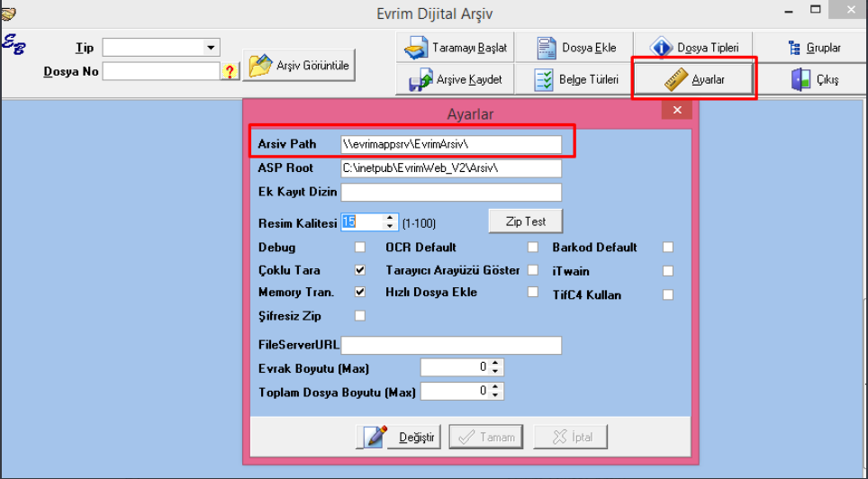Increase Resim Kalitesi with up arrow
Viewport: 868px width, 479px height.
pyautogui.click(x=390, y=218)
